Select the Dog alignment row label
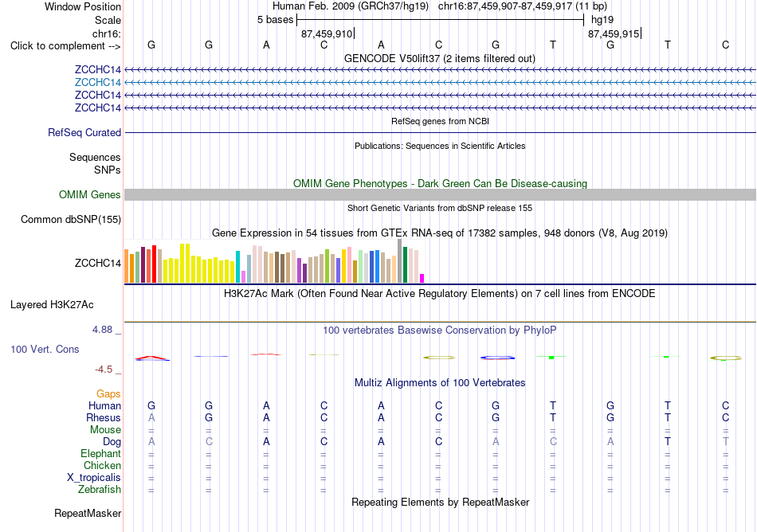Screen dimensions: 757x532 tap(112, 442)
